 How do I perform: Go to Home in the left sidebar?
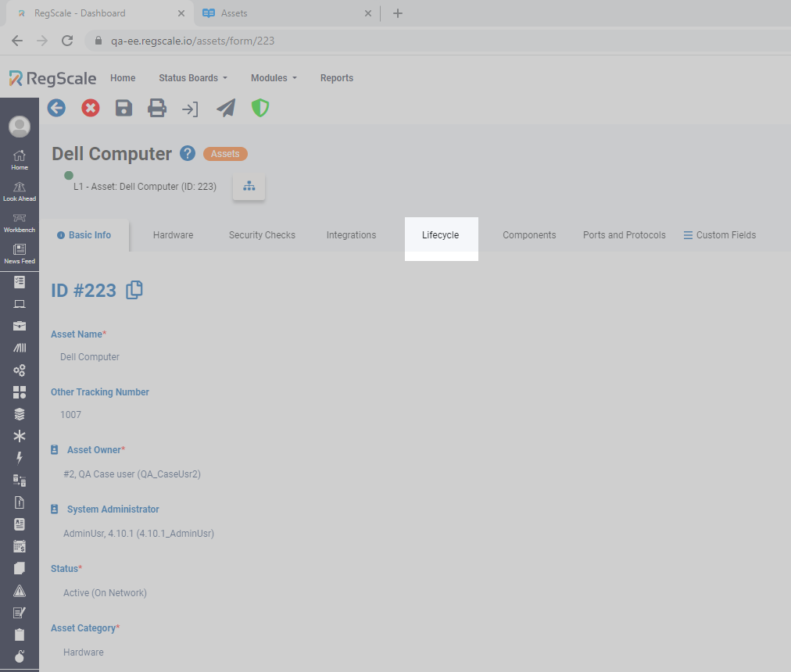(x=20, y=160)
